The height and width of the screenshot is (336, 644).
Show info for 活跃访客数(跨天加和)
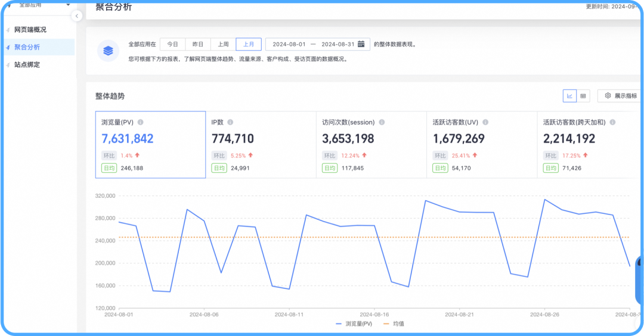pos(612,122)
